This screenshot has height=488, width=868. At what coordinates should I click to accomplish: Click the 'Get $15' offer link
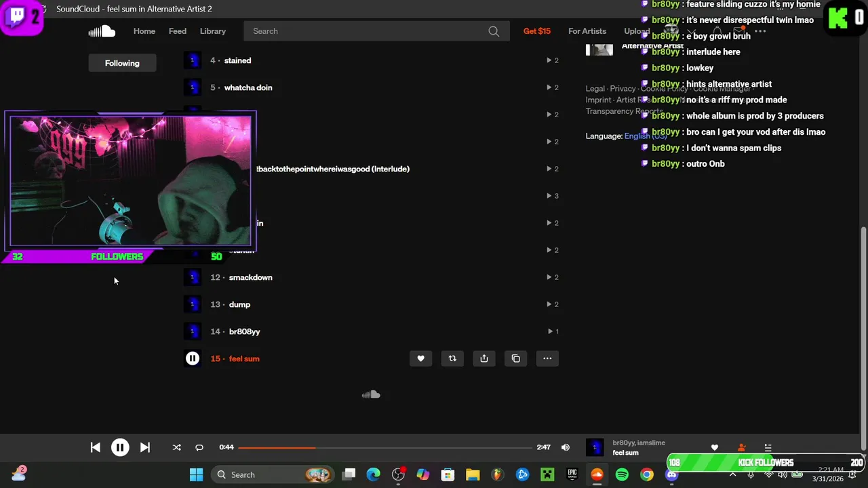click(x=537, y=31)
